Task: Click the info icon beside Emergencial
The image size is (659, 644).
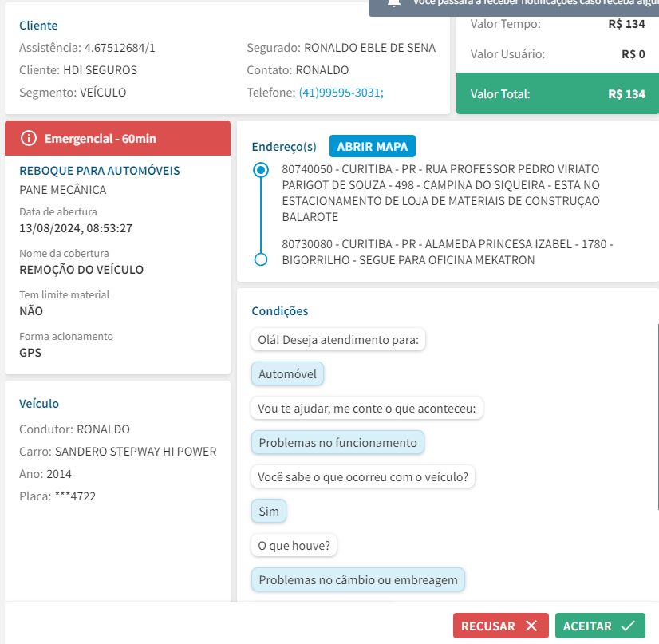Action: [x=29, y=138]
